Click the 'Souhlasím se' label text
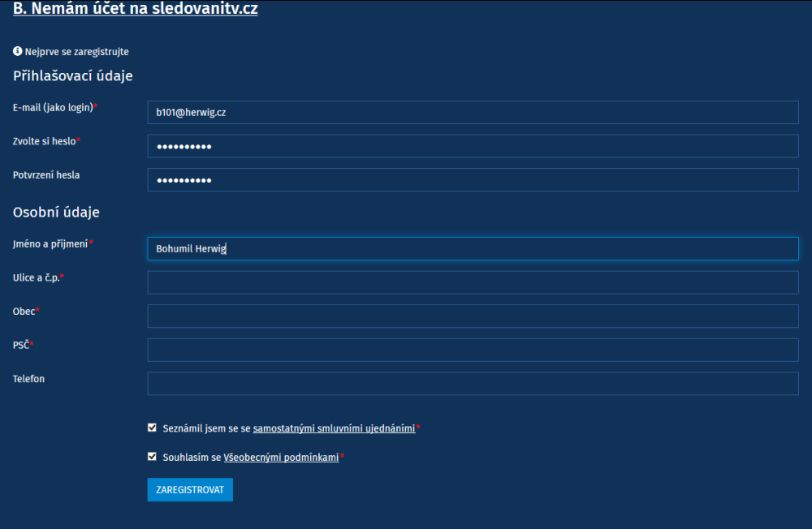Screen dimensions: 812x529 click(x=192, y=458)
